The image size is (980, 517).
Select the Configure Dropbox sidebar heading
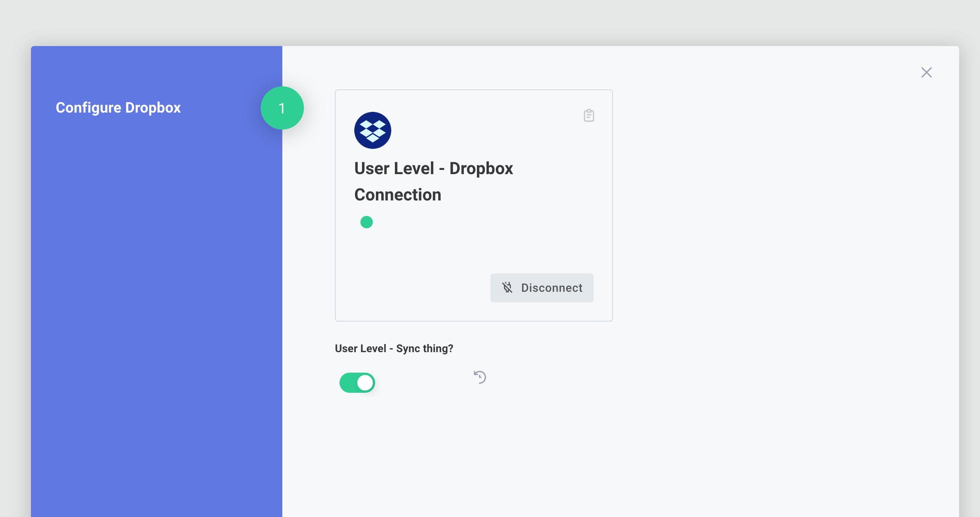pyautogui.click(x=118, y=108)
